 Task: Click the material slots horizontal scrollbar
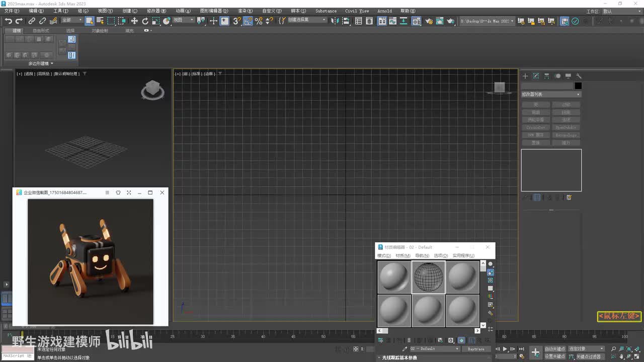tap(428, 331)
